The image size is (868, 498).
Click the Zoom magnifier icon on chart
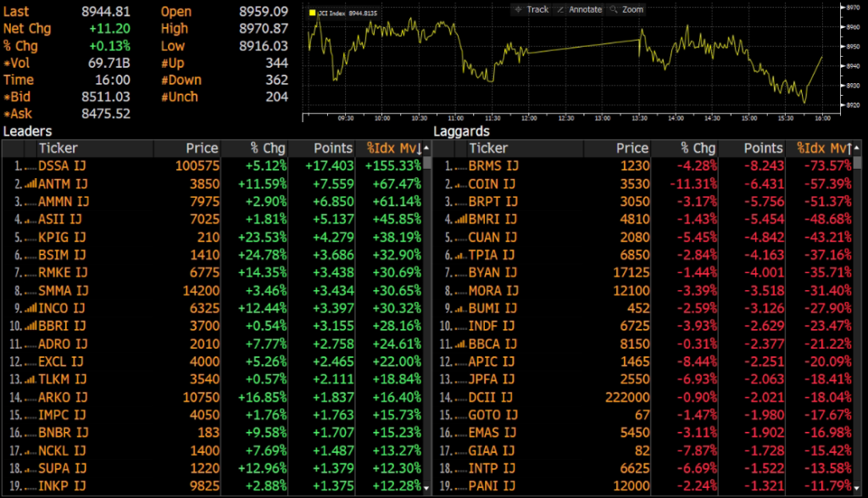click(x=614, y=9)
